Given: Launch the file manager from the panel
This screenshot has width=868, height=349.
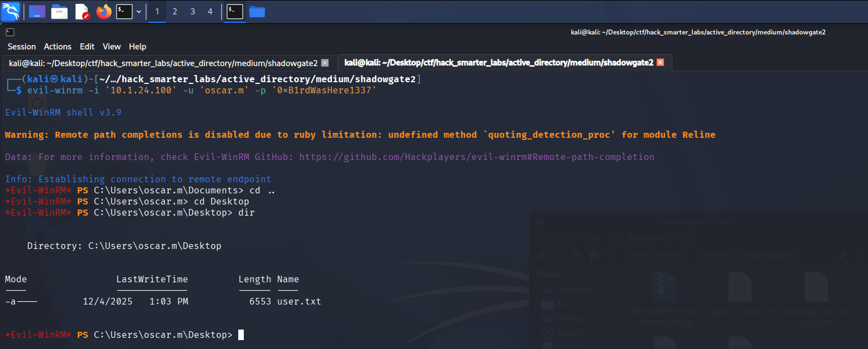Looking at the screenshot, I should 59,12.
